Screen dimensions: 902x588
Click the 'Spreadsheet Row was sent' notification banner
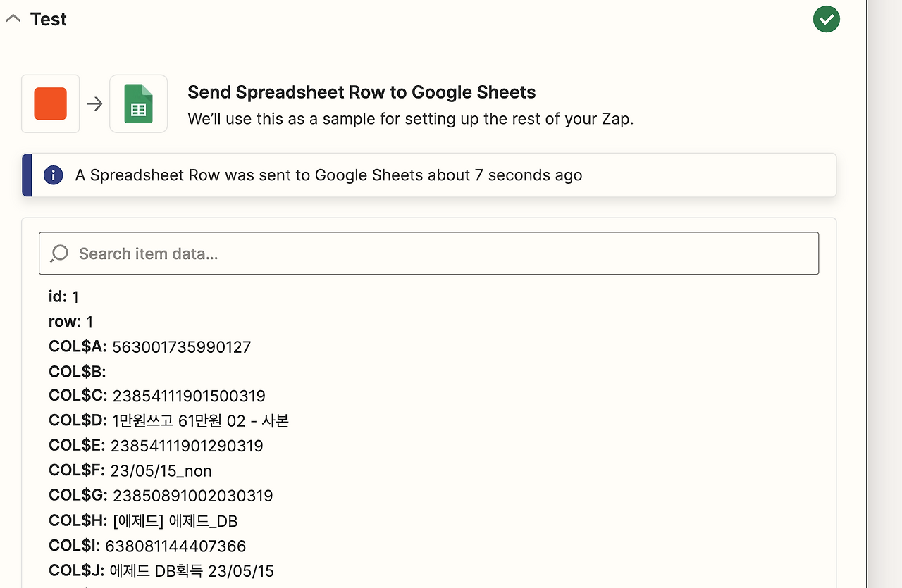point(430,175)
